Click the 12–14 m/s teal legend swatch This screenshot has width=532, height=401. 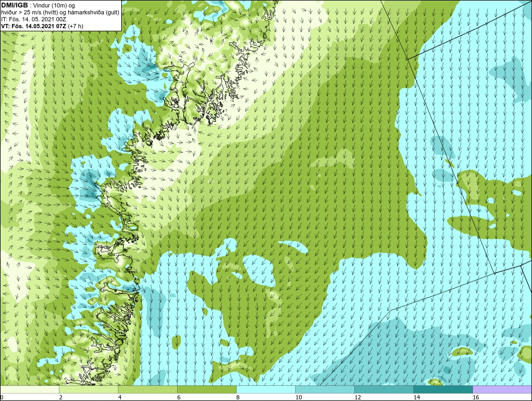(384, 389)
